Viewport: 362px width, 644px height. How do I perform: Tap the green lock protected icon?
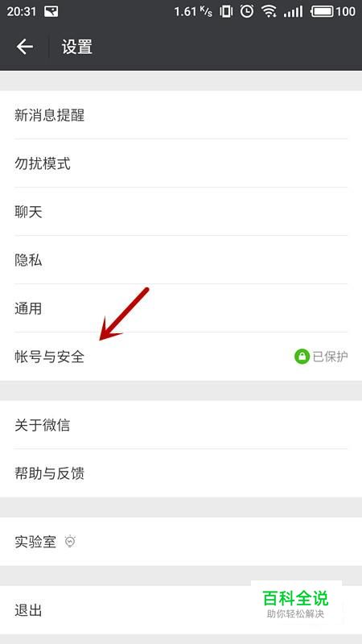pos(302,357)
